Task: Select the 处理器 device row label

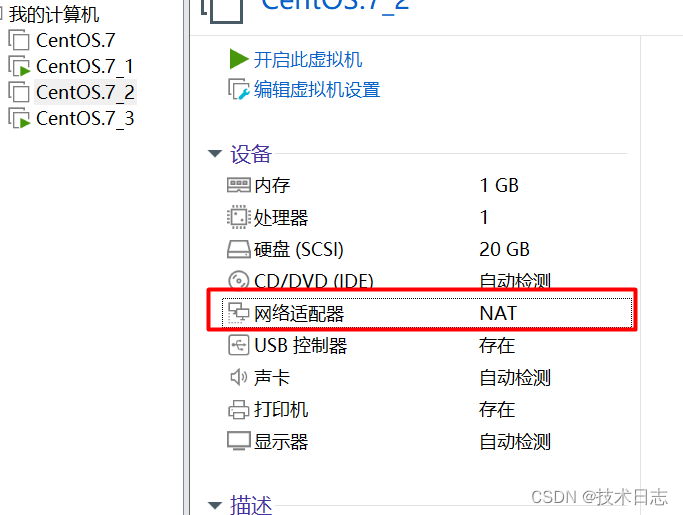Action: pyautogui.click(x=281, y=217)
